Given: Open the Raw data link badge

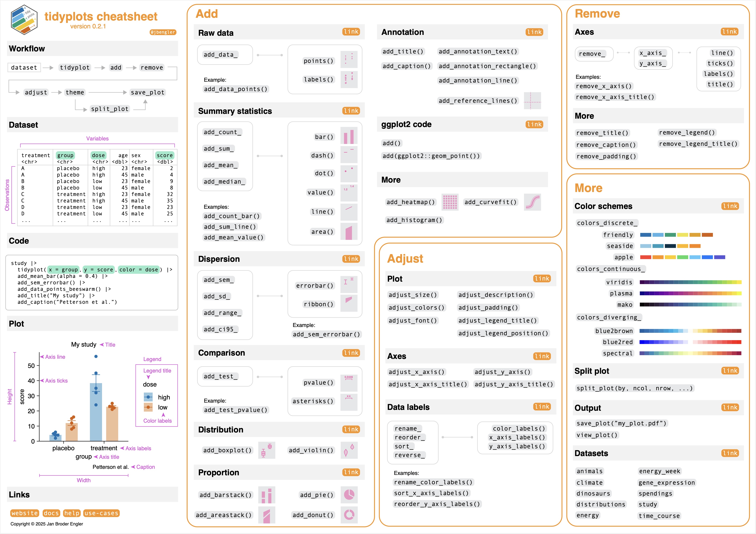Looking at the screenshot, I should (351, 32).
